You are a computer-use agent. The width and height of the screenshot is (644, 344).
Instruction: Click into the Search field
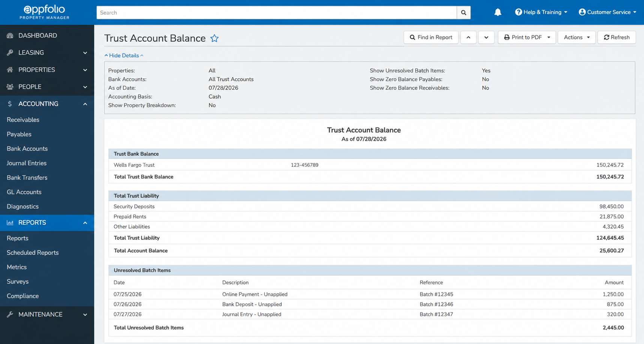coord(277,12)
